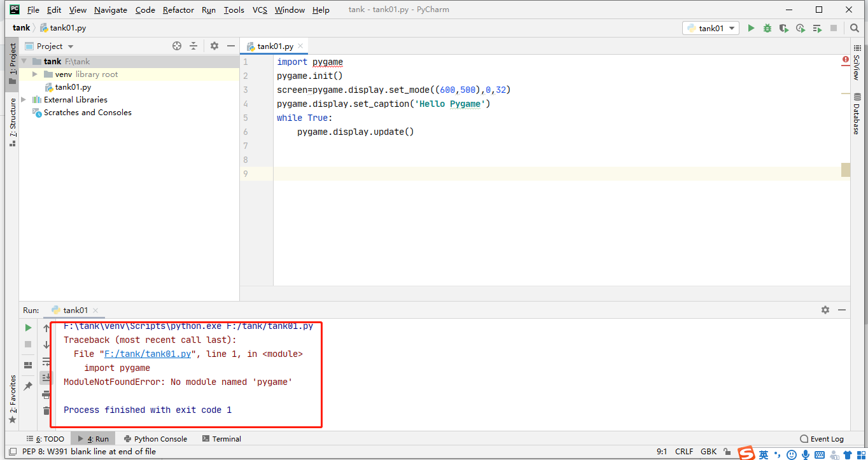Screen dimensions: 868x460
Task: Open Sogou input method logo
Action: [747, 453]
